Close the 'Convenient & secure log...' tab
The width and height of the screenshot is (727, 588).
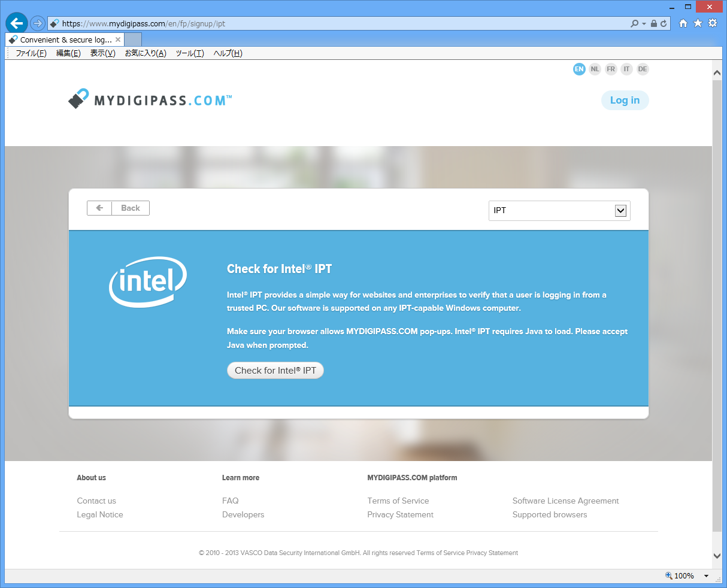point(118,40)
